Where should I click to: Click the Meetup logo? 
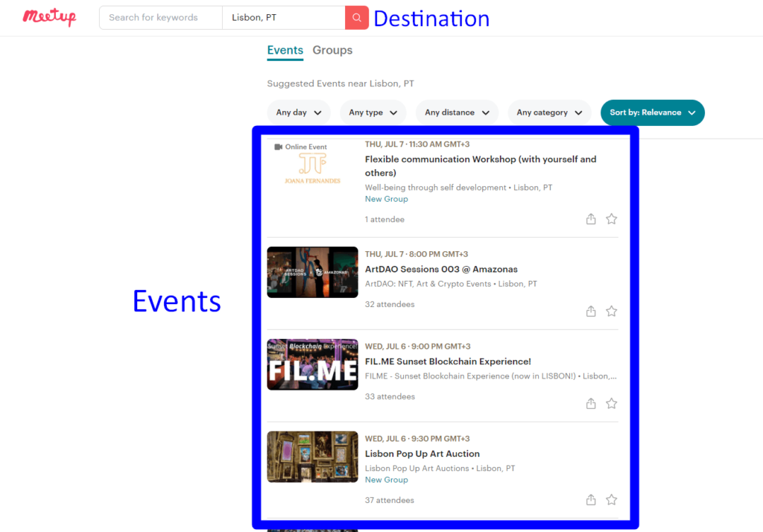pyautogui.click(x=49, y=17)
